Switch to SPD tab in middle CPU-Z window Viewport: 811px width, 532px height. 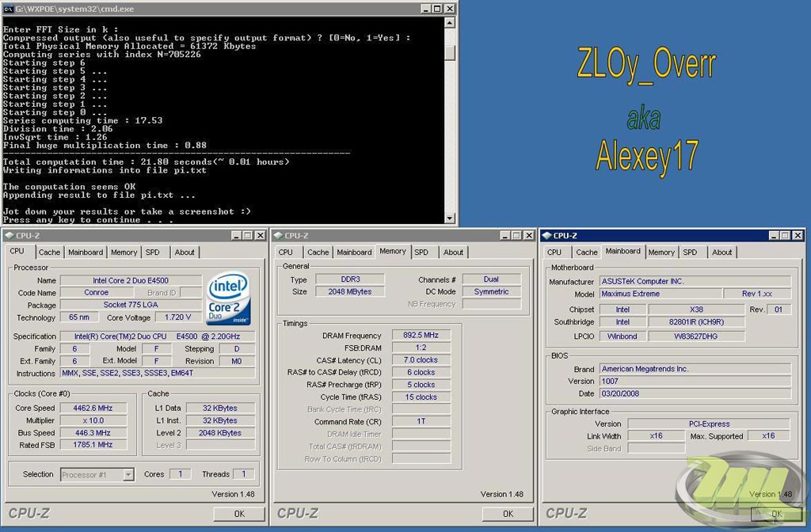[421, 253]
